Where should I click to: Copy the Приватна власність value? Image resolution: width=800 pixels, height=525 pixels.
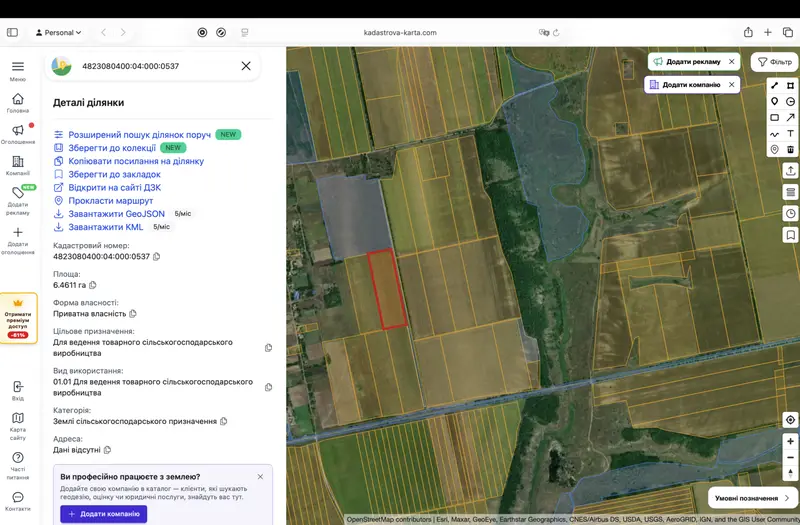coord(133,314)
